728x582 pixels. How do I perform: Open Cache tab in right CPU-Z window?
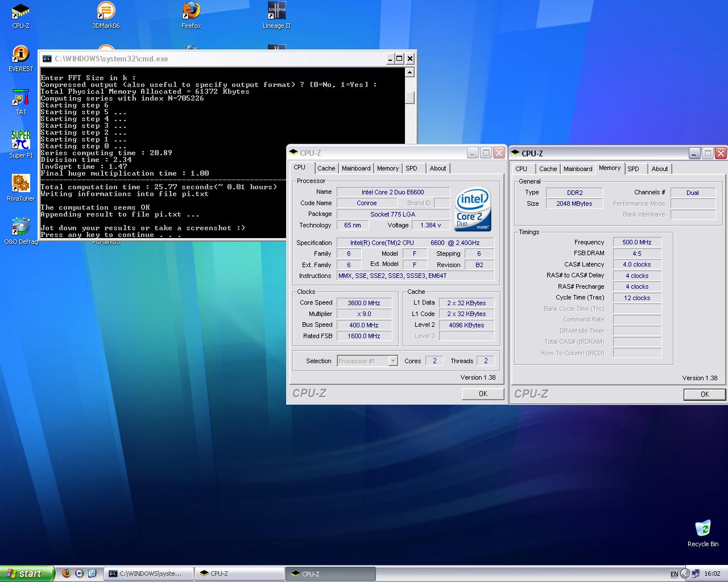[548, 169]
